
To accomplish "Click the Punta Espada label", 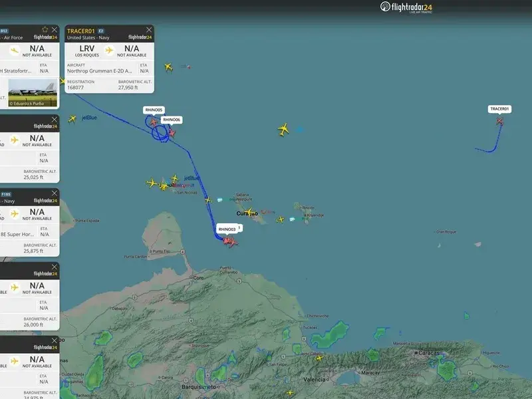I will (x=87, y=221).
